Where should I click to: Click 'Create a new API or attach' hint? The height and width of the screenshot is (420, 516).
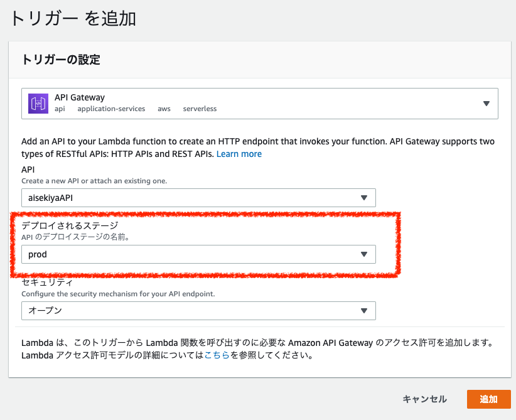94,181
